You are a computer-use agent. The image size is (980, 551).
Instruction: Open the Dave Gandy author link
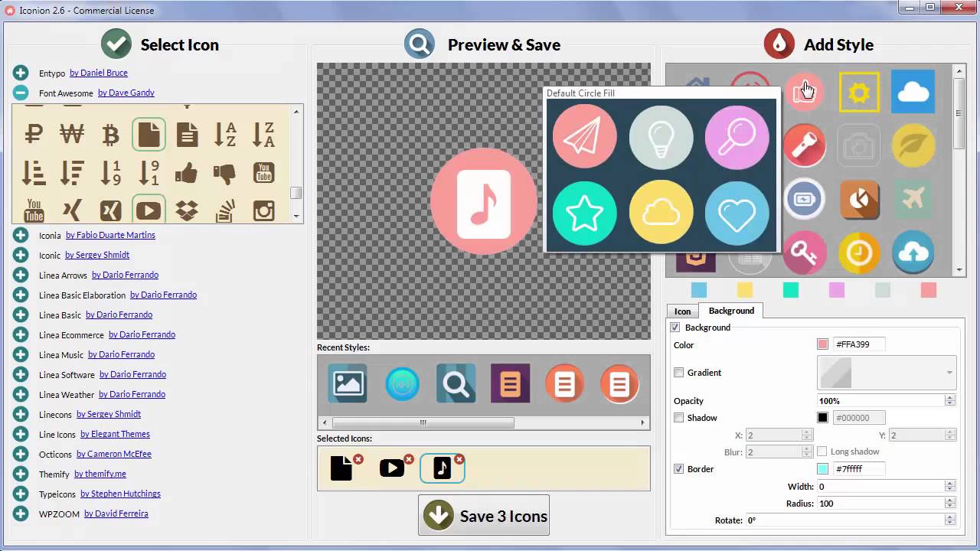point(126,93)
